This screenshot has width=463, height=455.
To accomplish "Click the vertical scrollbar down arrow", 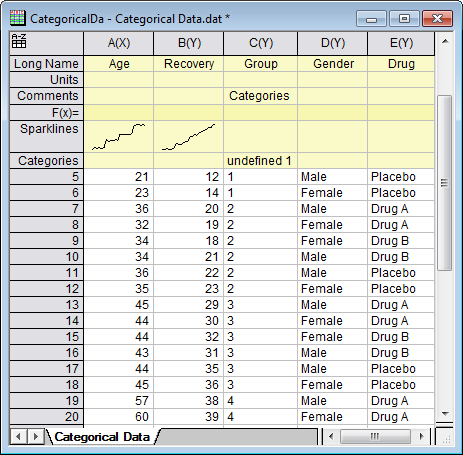I will point(445,414).
